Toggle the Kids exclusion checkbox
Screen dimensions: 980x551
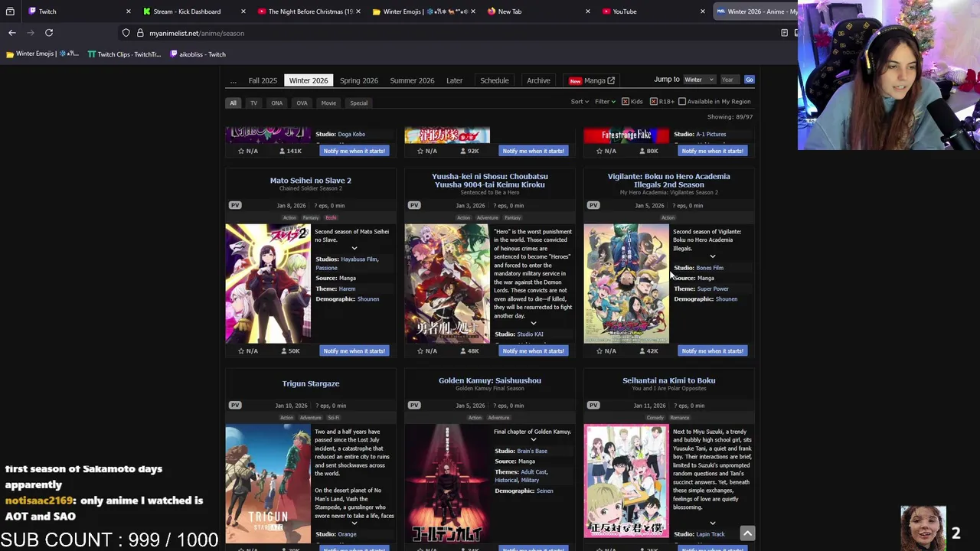coord(626,102)
